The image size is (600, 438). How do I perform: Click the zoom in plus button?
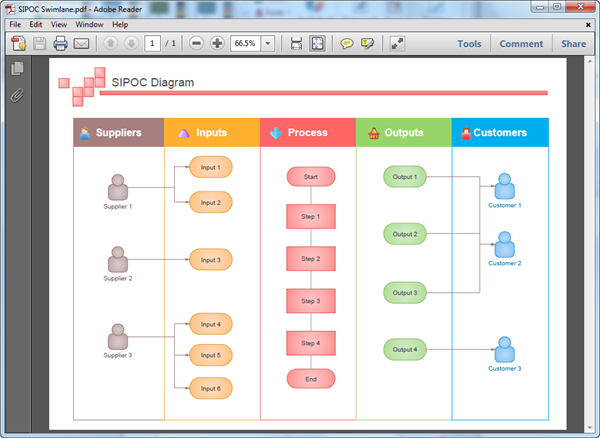tap(217, 44)
